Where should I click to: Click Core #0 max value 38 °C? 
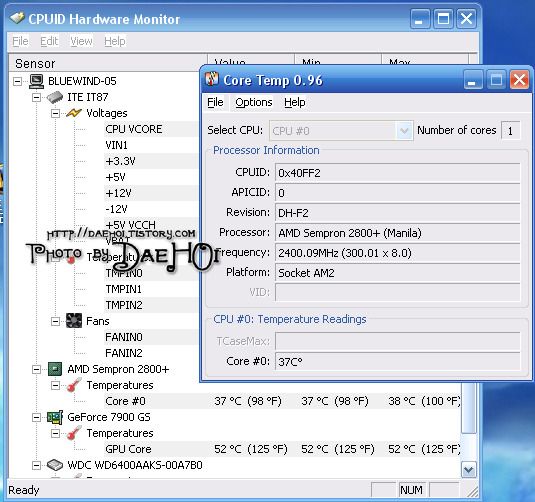(424, 401)
